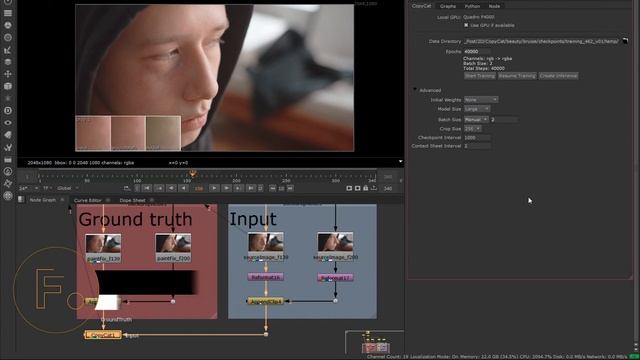The width and height of the screenshot is (640, 360).
Task: Skip forward by the increment of 10 frames
Action: (x=290, y=188)
